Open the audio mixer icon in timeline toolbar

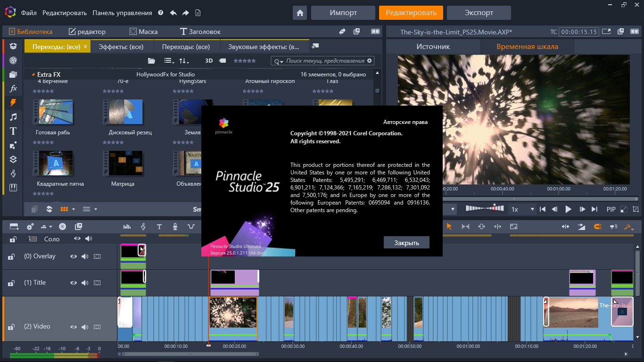(127, 227)
